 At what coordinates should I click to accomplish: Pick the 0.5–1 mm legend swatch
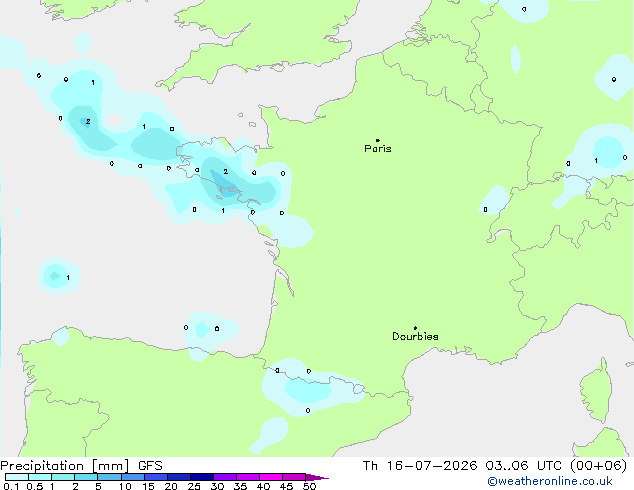point(40,477)
